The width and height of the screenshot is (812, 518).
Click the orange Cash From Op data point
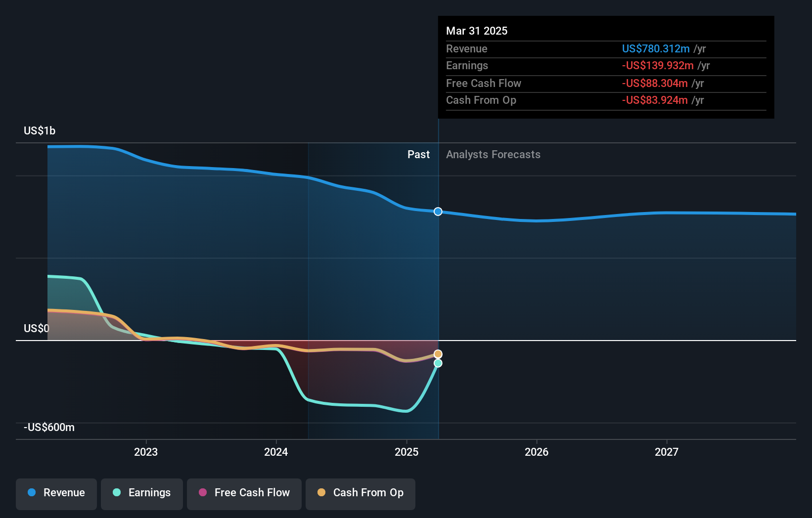tap(438, 354)
